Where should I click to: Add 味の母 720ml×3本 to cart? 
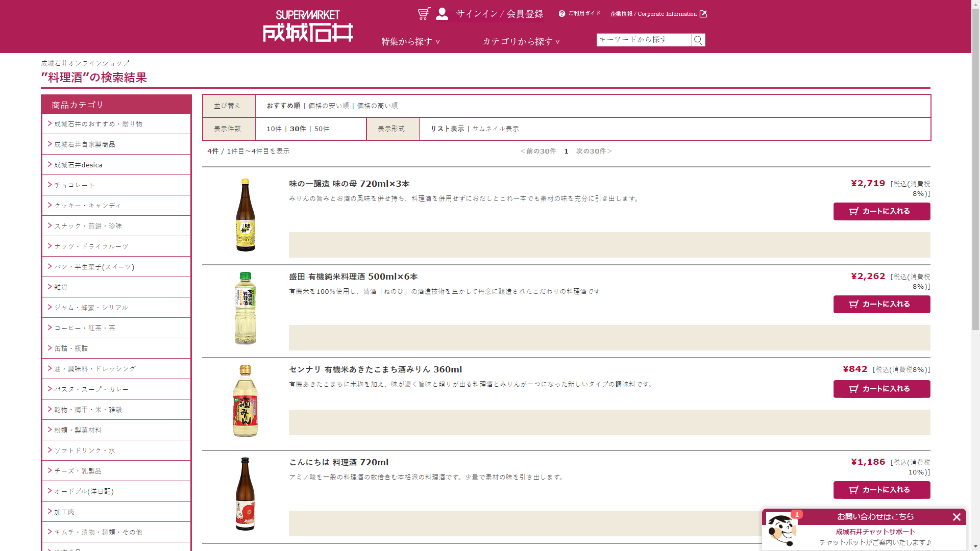(x=881, y=211)
